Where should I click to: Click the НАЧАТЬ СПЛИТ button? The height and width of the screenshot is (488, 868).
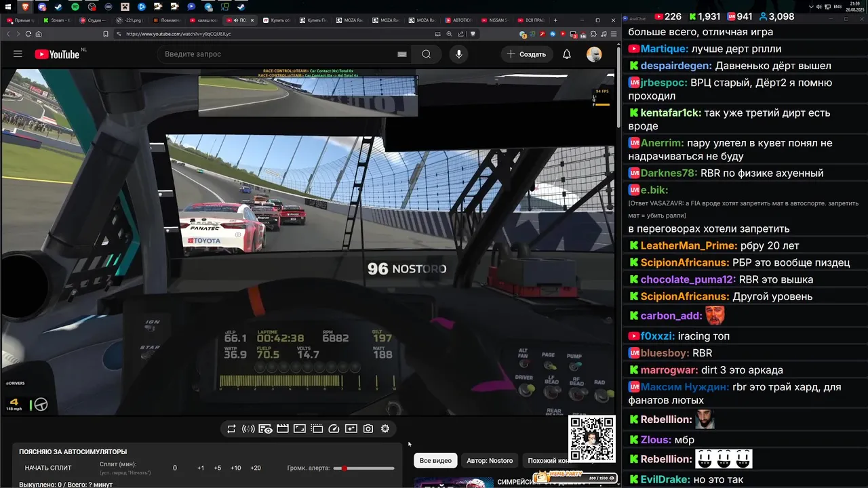click(48, 468)
